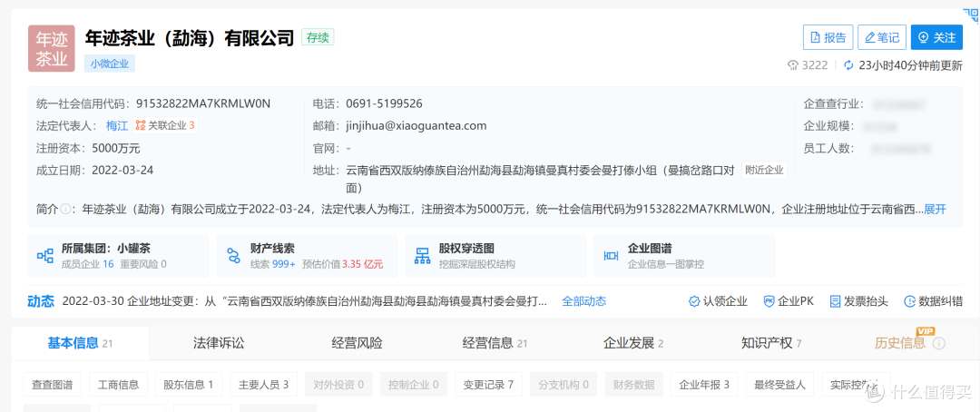Open the 财产线索 property clues card
The image size is (980, 412).
(307, 256)
